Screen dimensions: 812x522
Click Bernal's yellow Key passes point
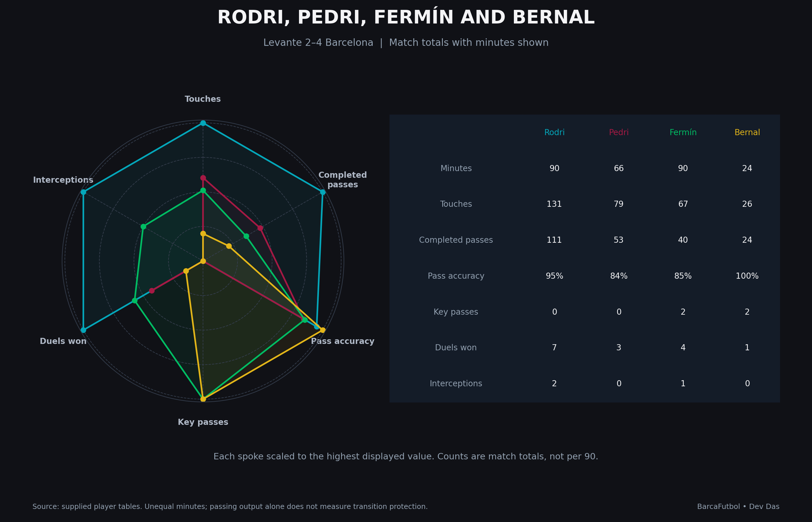(x=203, y=399)
